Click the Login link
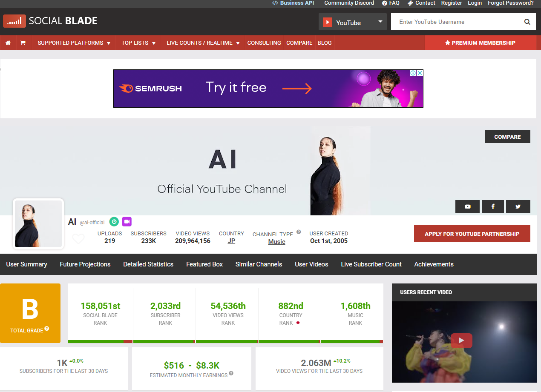This screenshot has width=541, height=392. coord(475,3)
